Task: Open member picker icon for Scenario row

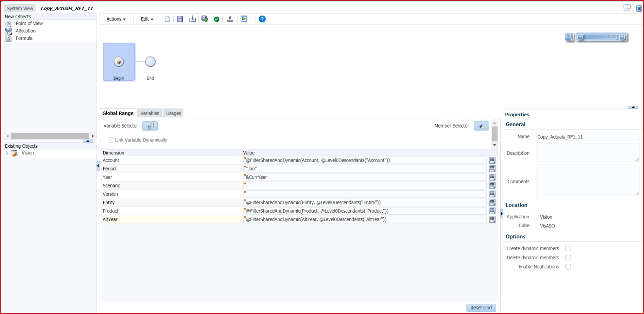Action: [x=492, y=186]
